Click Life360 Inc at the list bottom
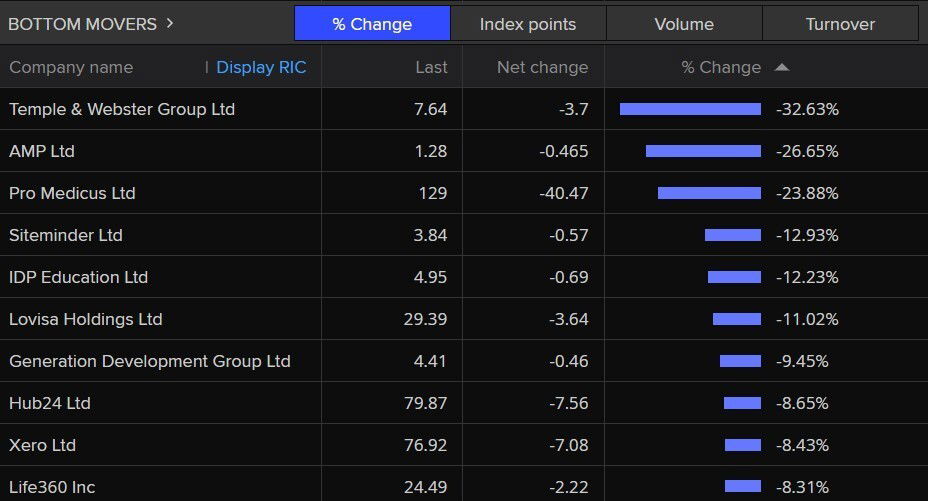The image size is (928, 501). pos(52,487)
